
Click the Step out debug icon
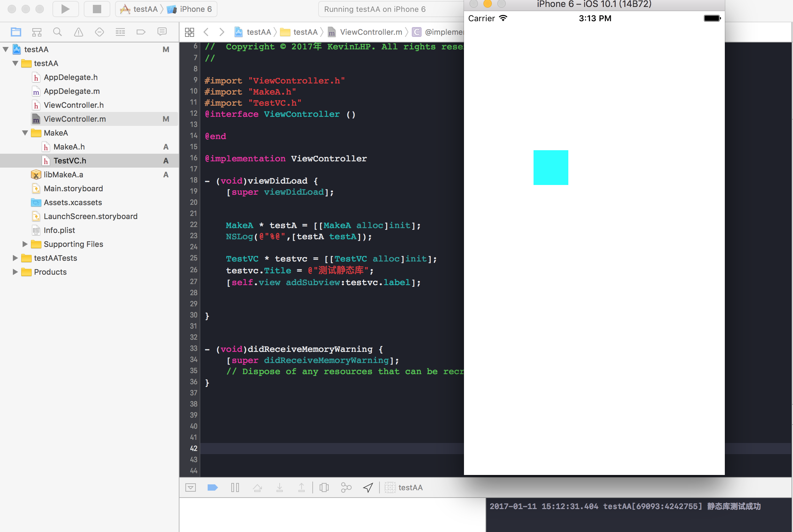click(302, 487)
